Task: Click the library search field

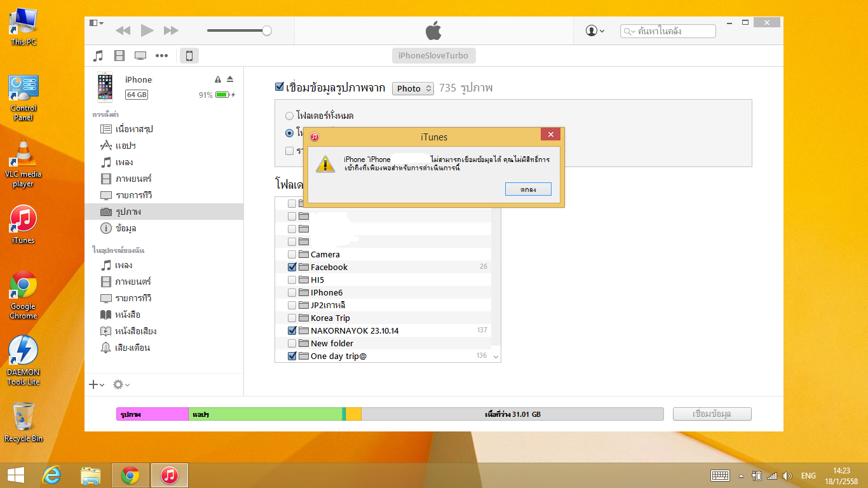Action: click(x=668, y=30)
